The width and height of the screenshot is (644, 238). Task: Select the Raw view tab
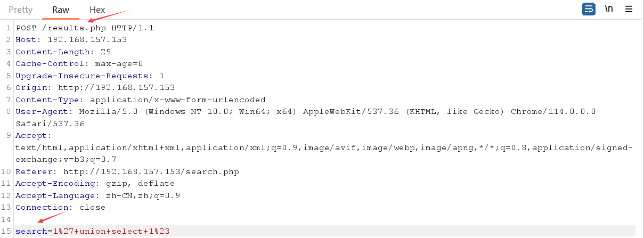[x=61, y=10]
